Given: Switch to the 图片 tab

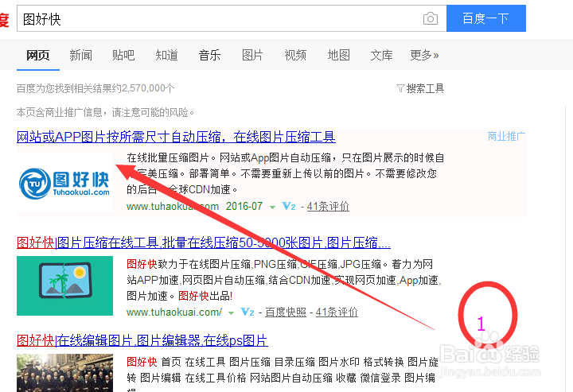Looking at the screenshot, I should pyautogui.click(x=252, y=55).
